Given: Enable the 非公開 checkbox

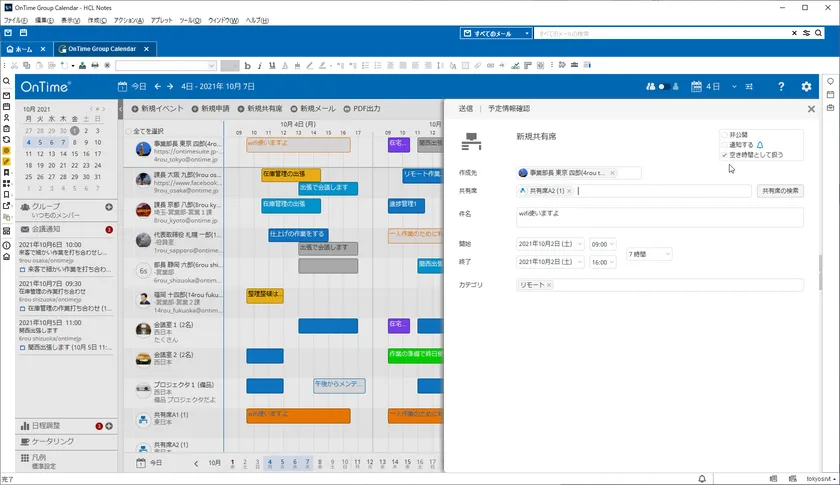Looking at the screenshot, I should [x=724, y=134].
